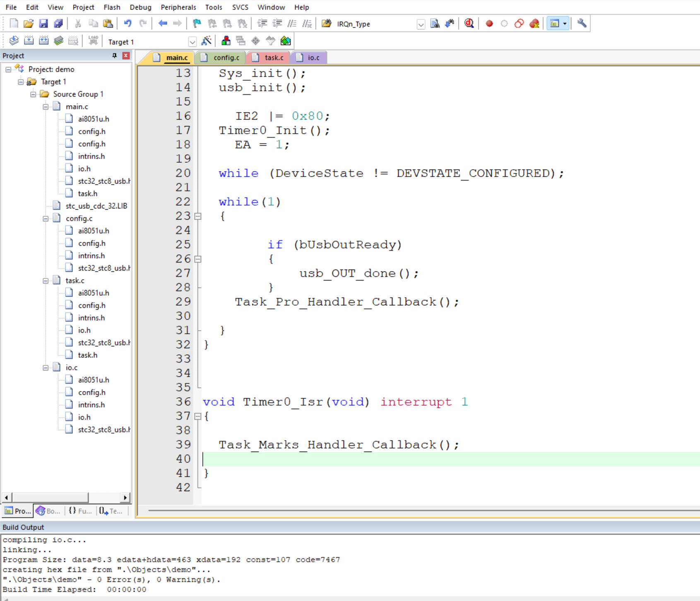Open the Peripherals menu
700x601 pixels.
[178, 7]
